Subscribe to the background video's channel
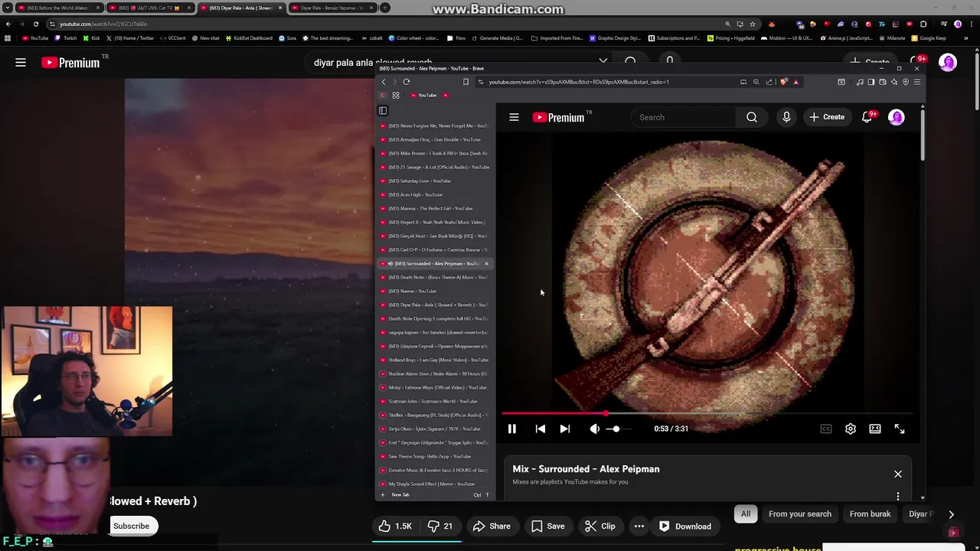 (x=131, y=527)
